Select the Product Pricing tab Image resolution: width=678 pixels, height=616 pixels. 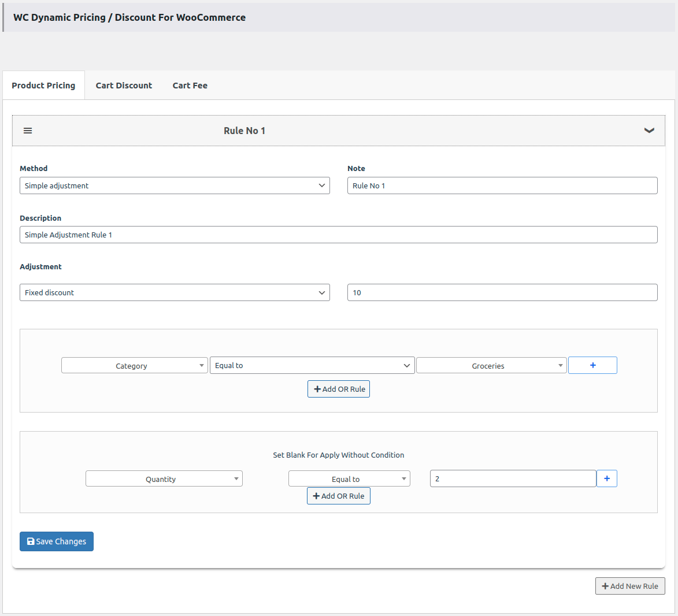43,85
